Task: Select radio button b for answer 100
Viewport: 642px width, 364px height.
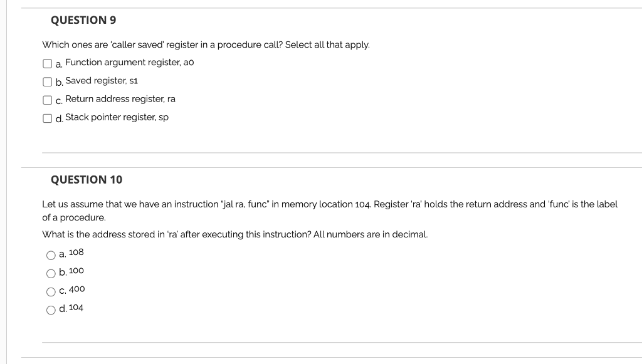Action: pos(51,273)
